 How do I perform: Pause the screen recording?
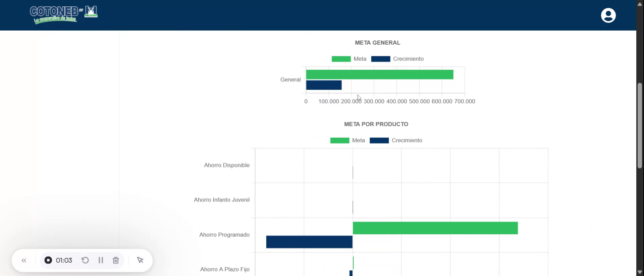tap(101, 260)
